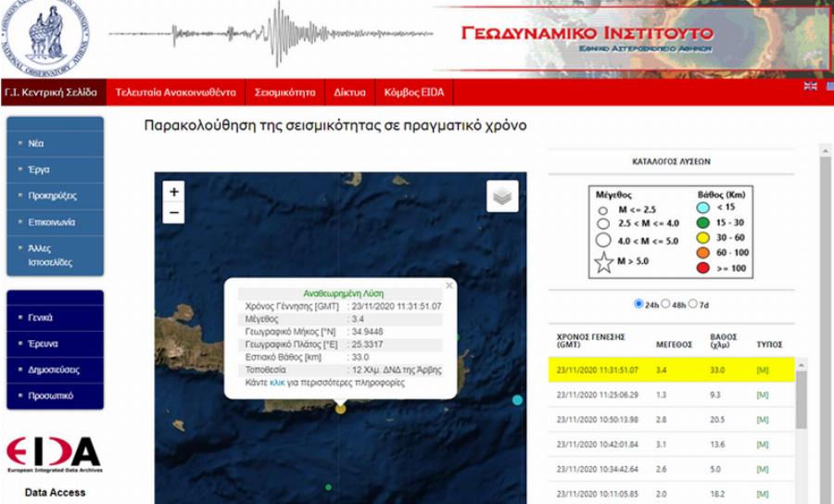Viewport: 834px width, 504px height.
Task: Click the National Observatory of Athens logo
Action: [x=45, y=38]
